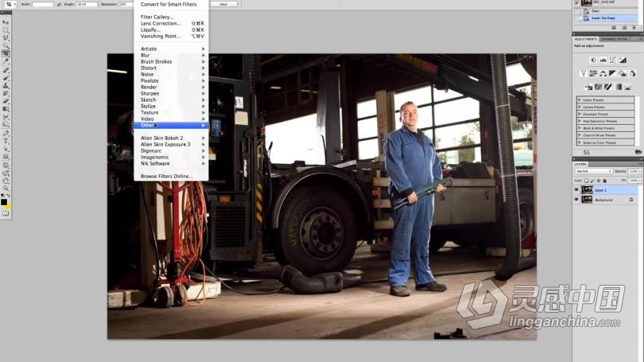
Task: Click the Clear button in options bar
Action: tap(224, 4)
